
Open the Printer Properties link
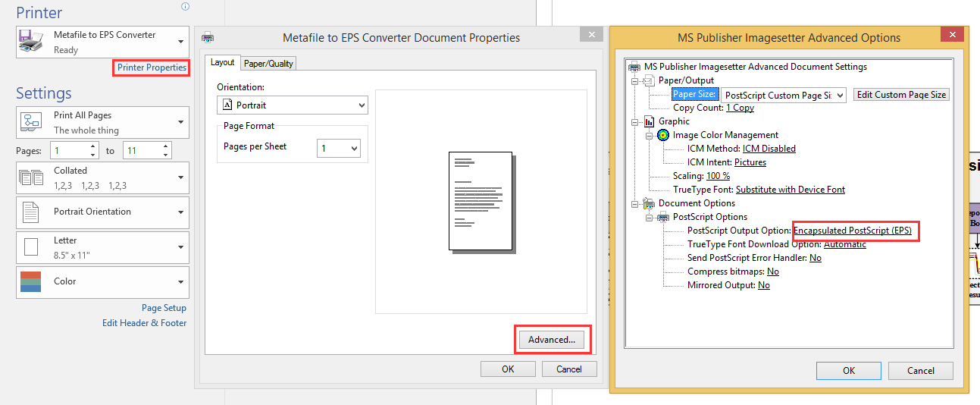152,67
